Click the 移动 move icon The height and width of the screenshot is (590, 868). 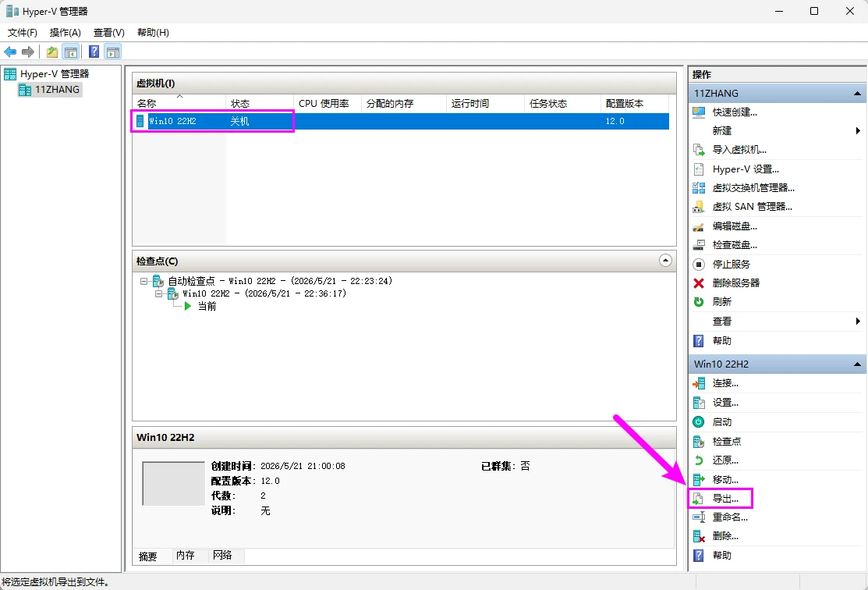coord(699,480)
